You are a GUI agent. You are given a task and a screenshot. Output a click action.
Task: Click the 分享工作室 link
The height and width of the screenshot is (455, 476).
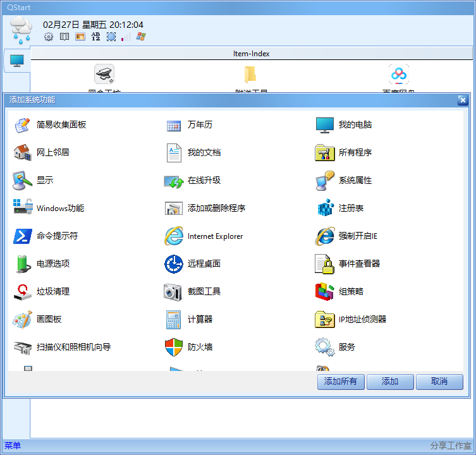pos(451,446)
